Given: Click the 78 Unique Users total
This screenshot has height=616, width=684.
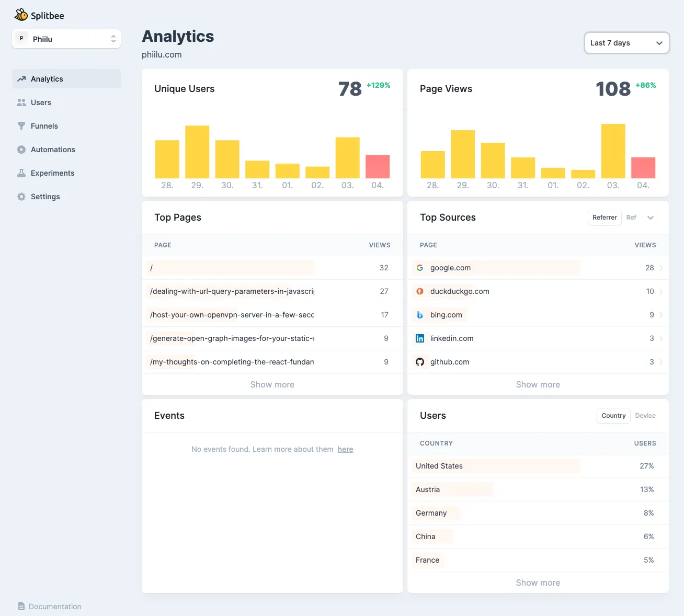Looking at the screenshot, I should [x=350, y=89].
